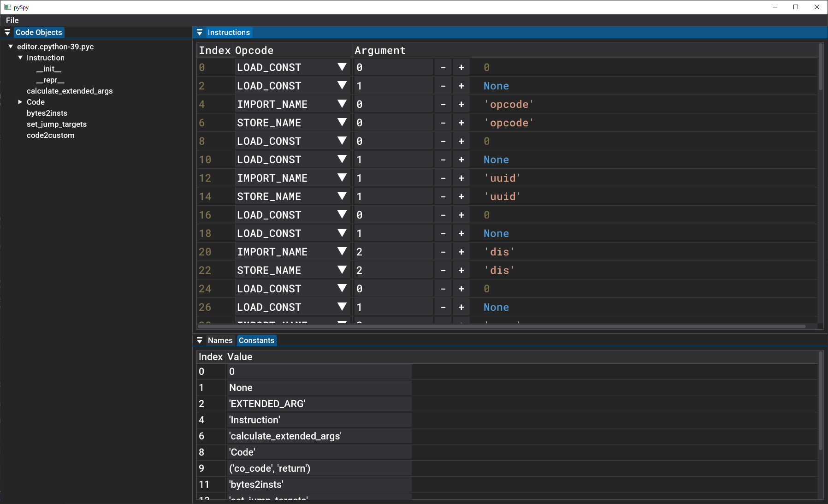Open the File menu

(12, 20)
